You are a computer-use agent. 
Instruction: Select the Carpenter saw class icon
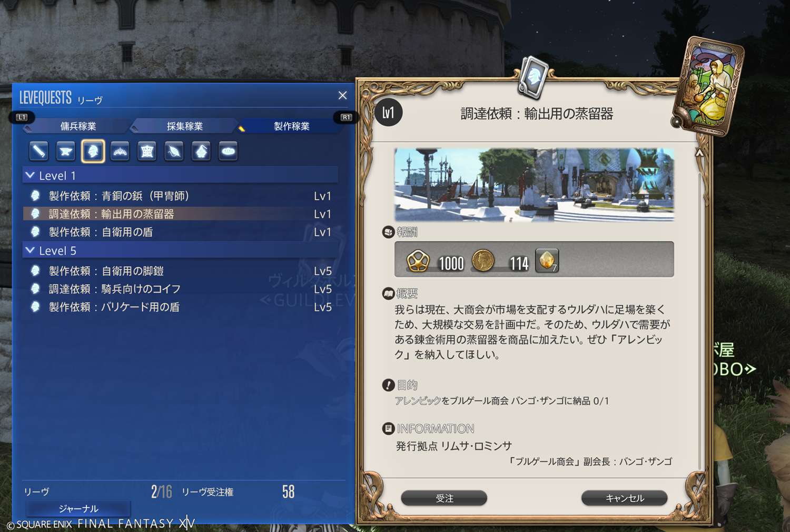pyautogui.click(x=39, y=152)
